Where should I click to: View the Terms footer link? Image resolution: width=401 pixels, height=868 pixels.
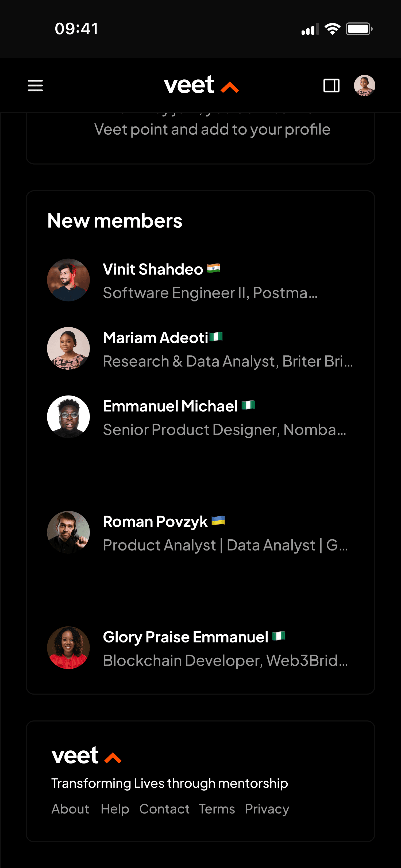pyautogui.click(x=217, y=809)
